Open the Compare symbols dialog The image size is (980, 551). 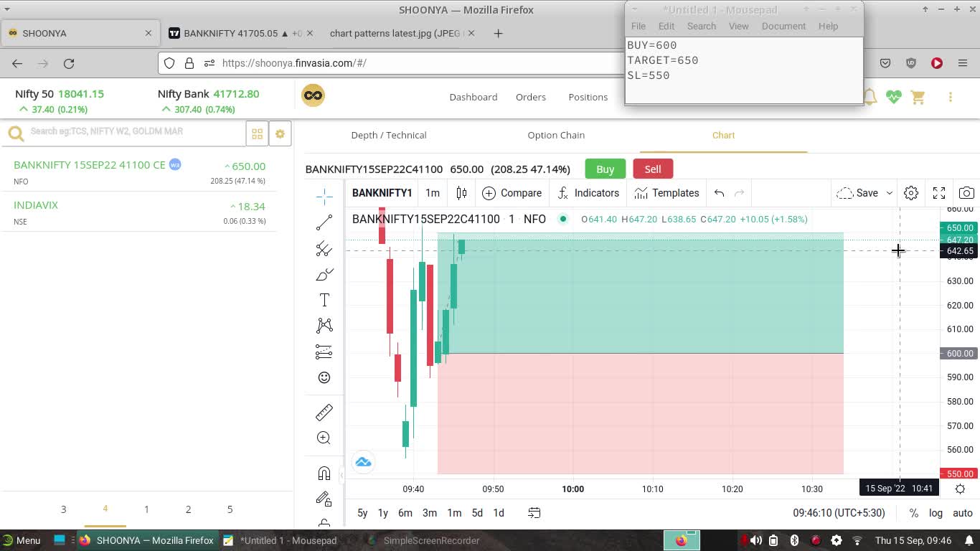[512, 193]
